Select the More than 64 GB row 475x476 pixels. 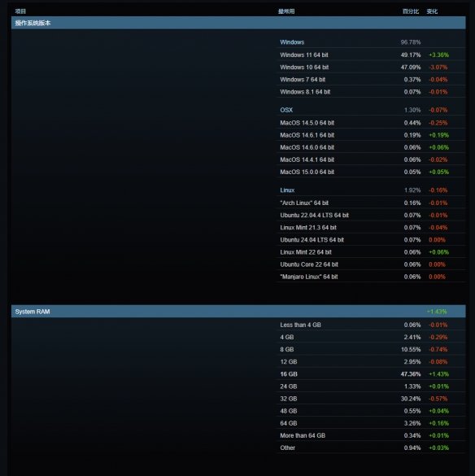371,435
